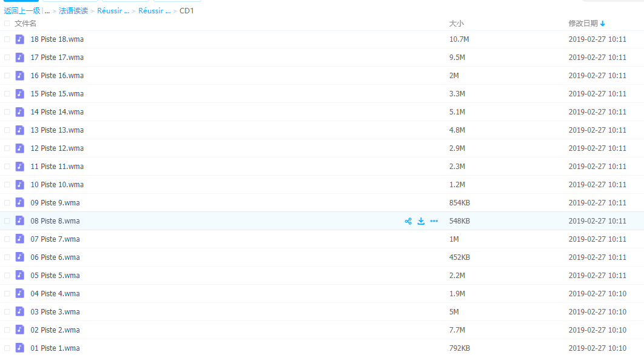
Task: Click audio file icon of 09 Piste 9.wma
Action: (20, 203)
